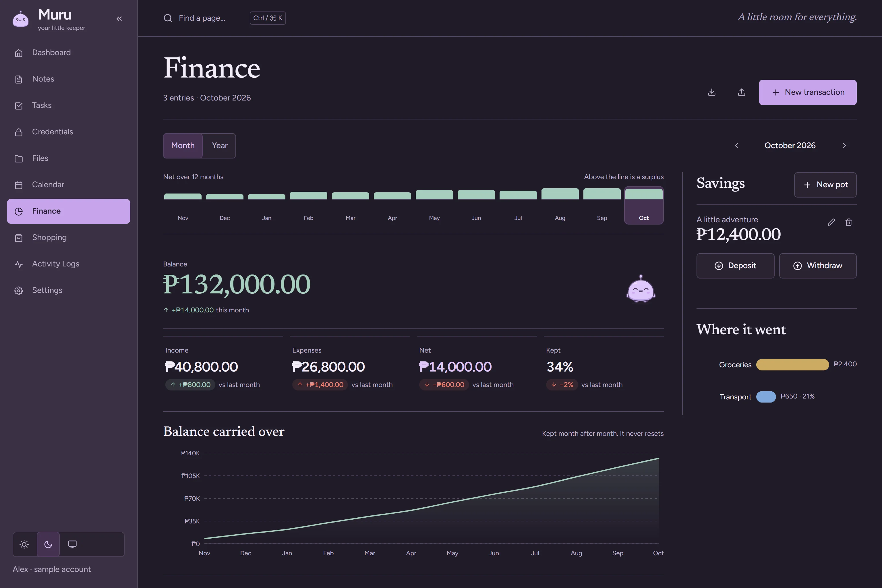
Task: Click Alex · sample account text
Action: 52,569
